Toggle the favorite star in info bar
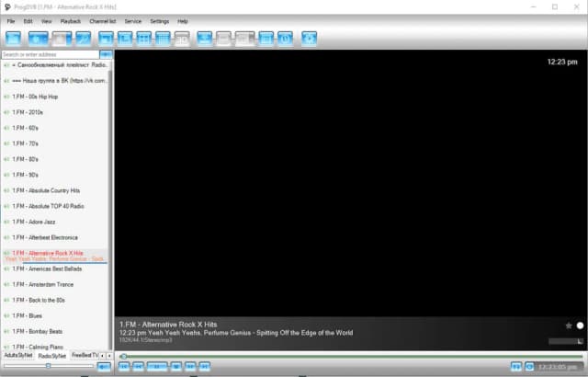 point(569,326)
